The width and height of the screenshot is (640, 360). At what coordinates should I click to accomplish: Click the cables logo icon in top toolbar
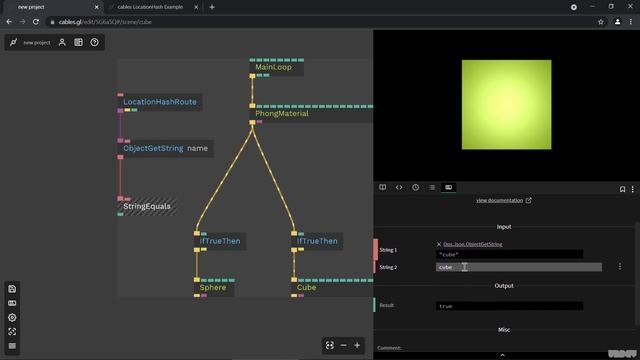pos(13,42)
